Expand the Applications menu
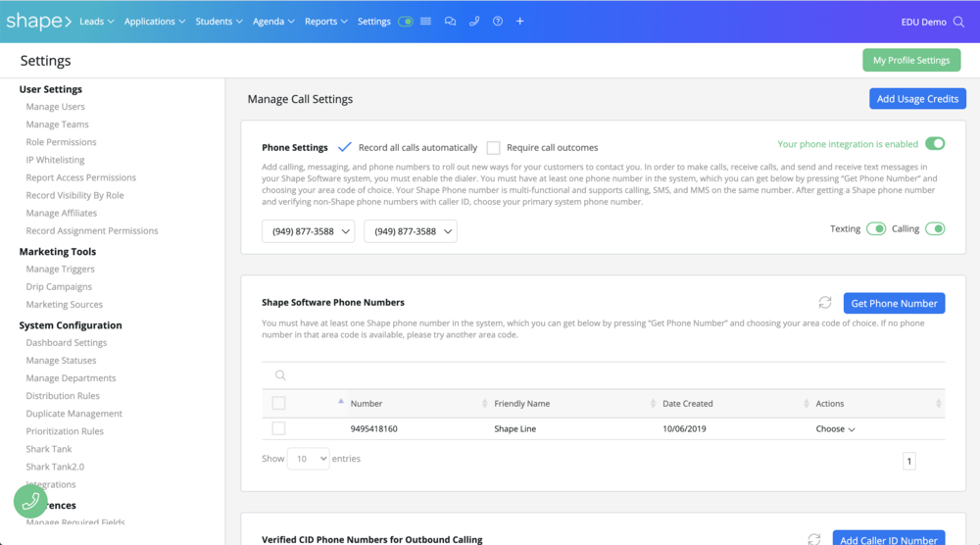 coord(155,22)
